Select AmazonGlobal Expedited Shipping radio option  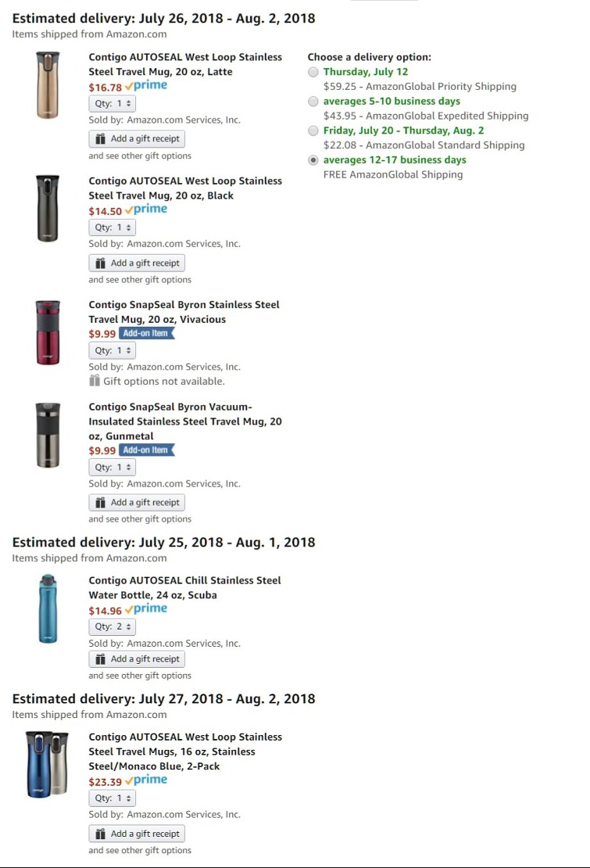(x=313, y=102)
